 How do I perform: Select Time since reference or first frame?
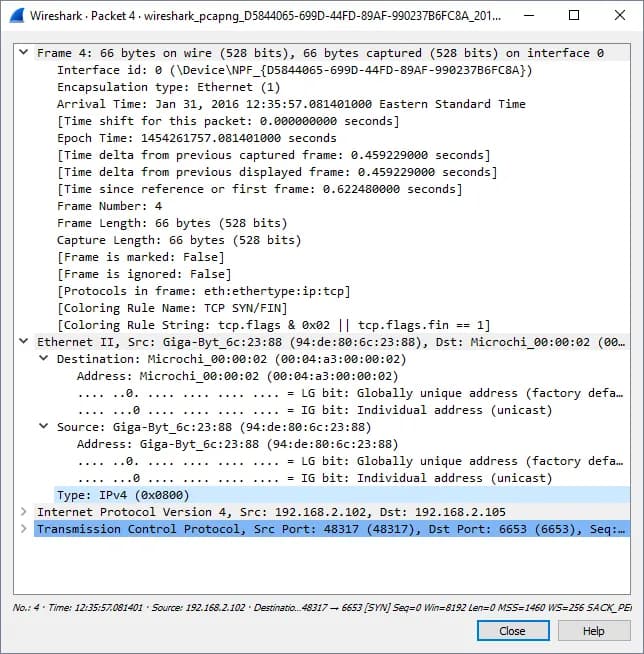pos(342,189)
